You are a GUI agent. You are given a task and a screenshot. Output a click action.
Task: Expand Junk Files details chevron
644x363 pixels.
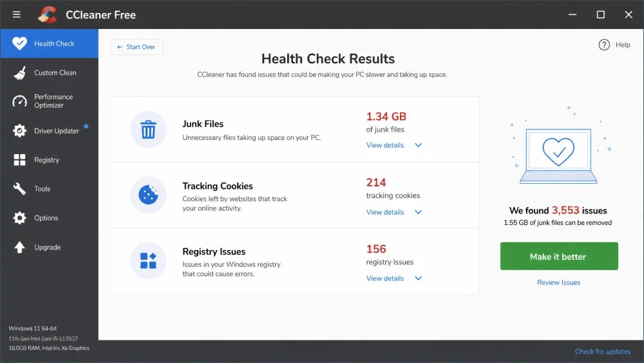click(418, 145)
